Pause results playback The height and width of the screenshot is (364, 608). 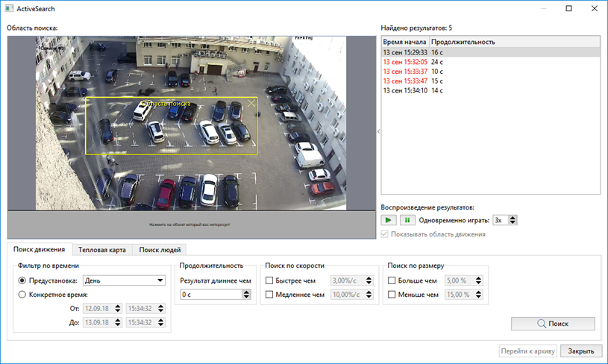pyautogui.click(x=407, y=220)
